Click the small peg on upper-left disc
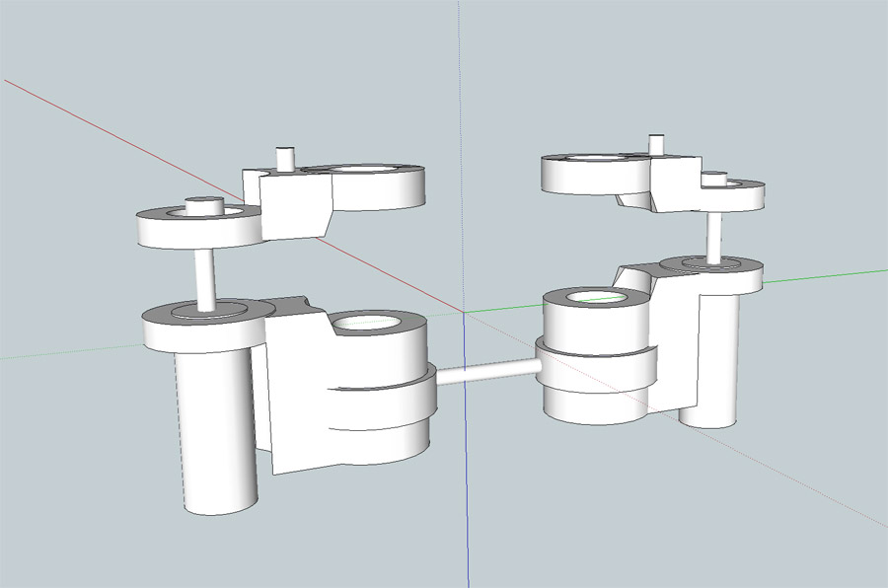 (204, 206)
